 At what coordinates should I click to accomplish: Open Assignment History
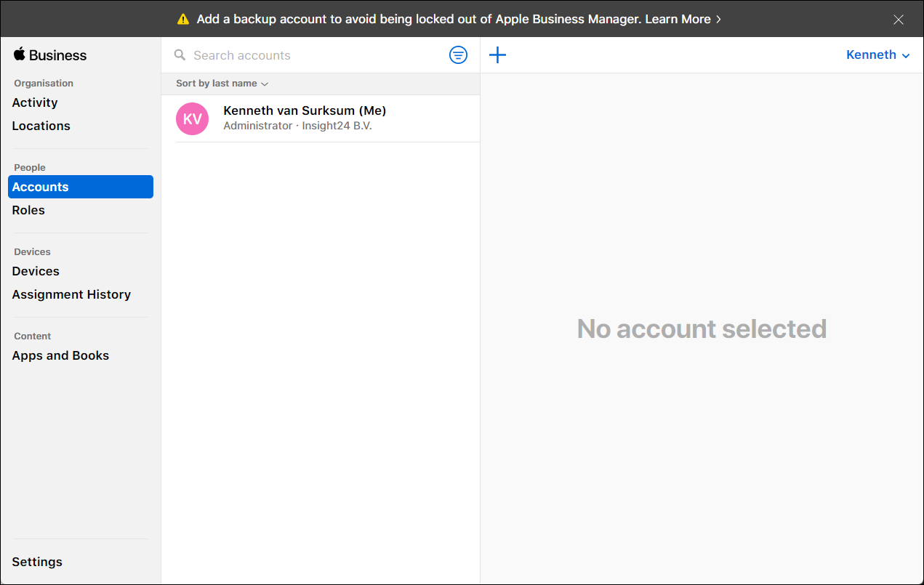tap(71, 294)
